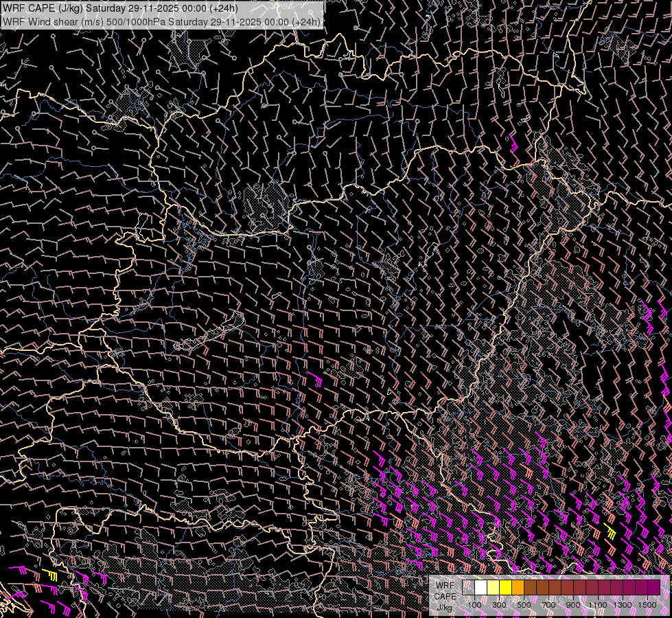Click the yellow wind barb in lower right
Image resolution: width=672 pixels, height=618 pixels.
tap(611, 532)
